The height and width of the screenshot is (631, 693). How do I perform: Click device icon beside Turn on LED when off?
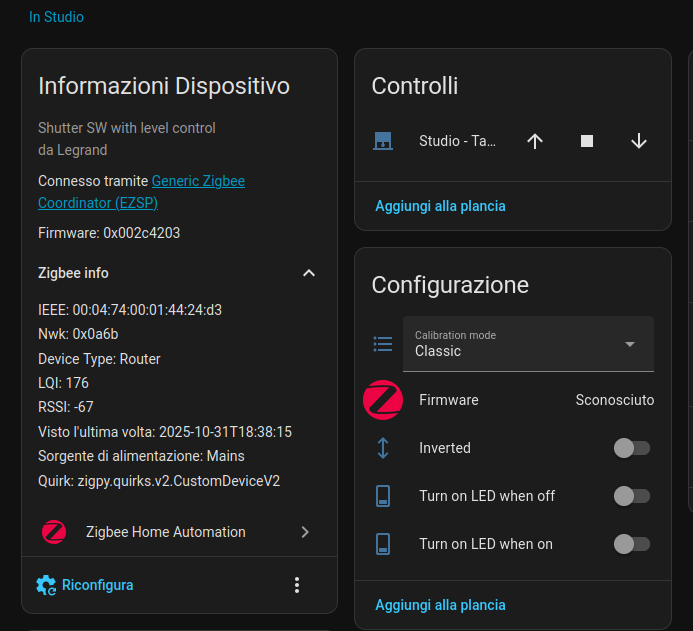(382, 496)
